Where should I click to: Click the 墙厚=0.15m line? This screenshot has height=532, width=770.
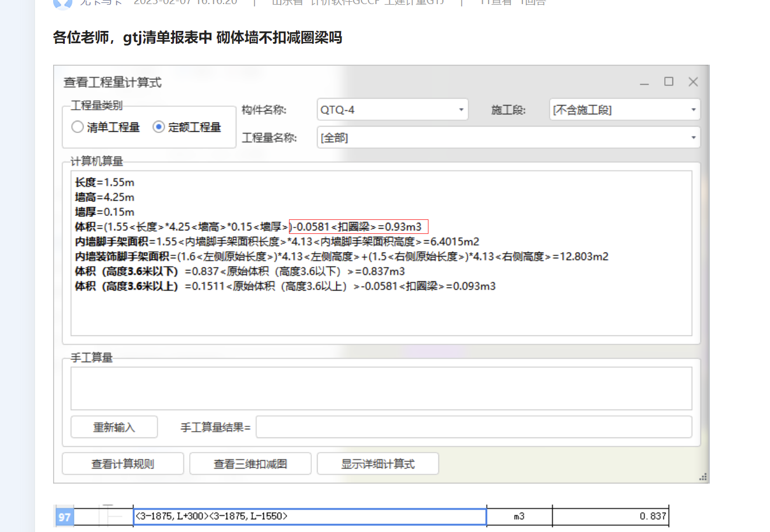click(104, 212)
